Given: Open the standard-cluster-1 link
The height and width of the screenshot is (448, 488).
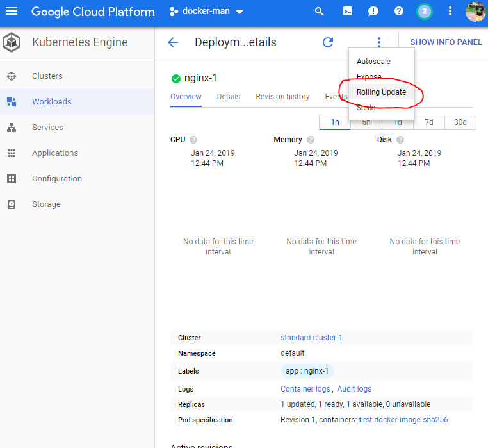Looking at the screenshot, I should point(311,338).
